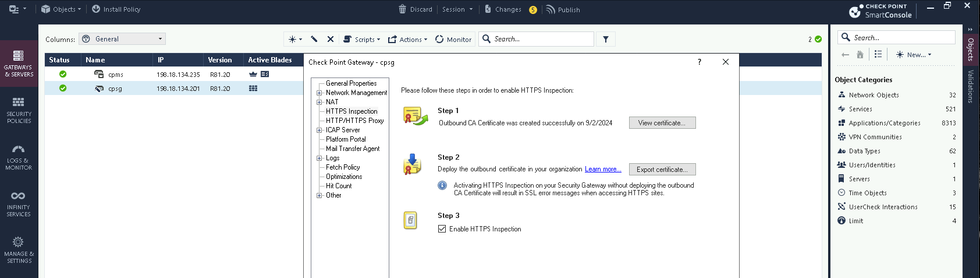Open the Scripts dropdown menu
Screen dimensions: 980x278
(362, 39)
